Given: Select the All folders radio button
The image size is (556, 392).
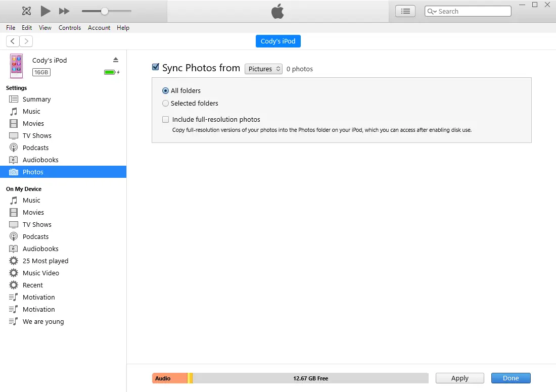Looking at the screenshot, I should [165, 90].
